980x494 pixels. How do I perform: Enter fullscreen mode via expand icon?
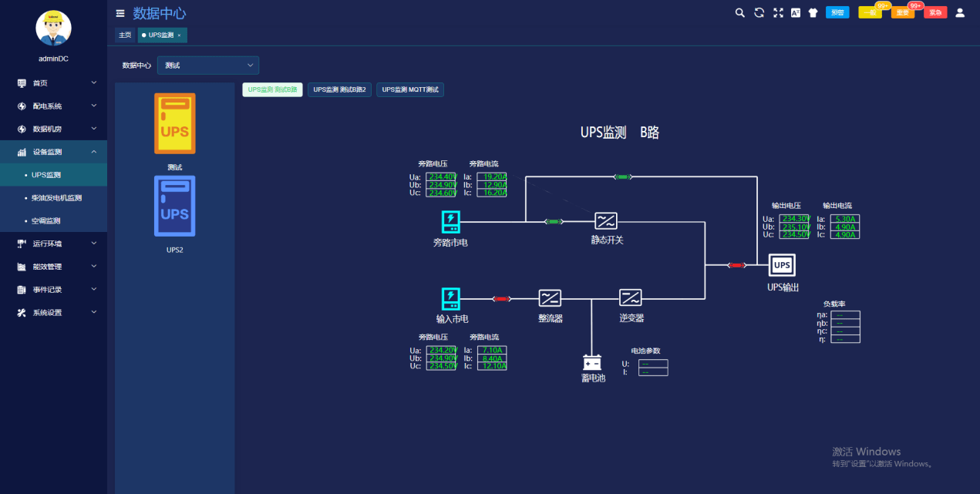778,12
